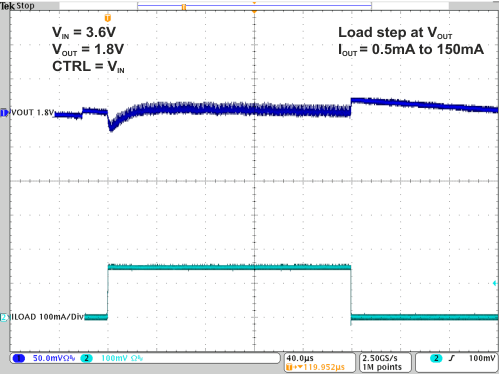Image resolution: width=499 pixels, height=374 pixels.
Task: Click the rising edge trigger slope icon
Action: 452,358
